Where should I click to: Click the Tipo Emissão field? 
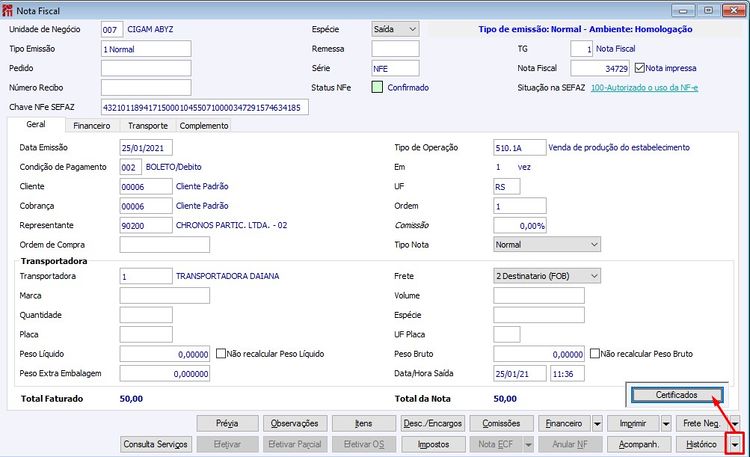pyautogui.click(x=146, y=49)
